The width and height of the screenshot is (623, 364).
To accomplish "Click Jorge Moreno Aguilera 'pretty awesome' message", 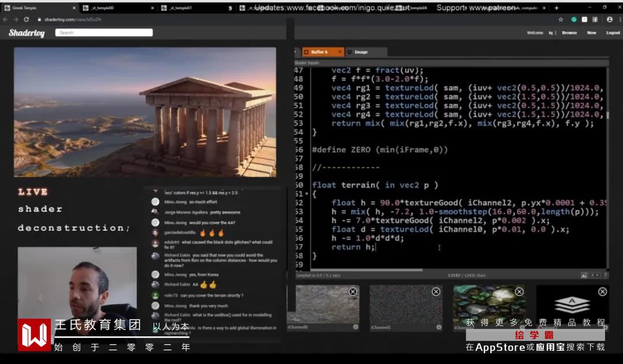I will [202, 212].
